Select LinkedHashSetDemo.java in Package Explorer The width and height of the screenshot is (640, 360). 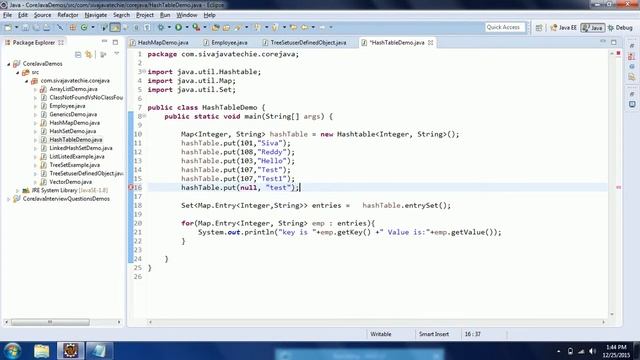tap(81, 148)
